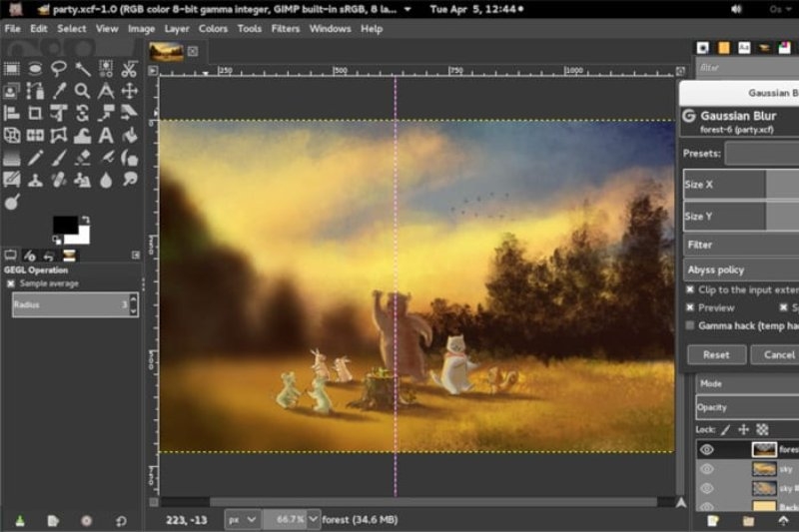Select the Rectangle Select tool
Screen dimensions: 799x532
[x=11, y=68]
